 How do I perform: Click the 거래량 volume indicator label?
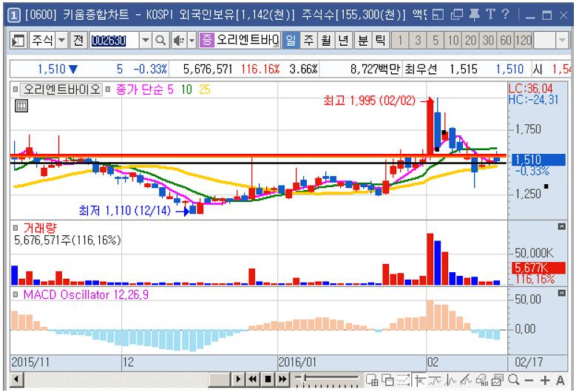pos(40,228)
